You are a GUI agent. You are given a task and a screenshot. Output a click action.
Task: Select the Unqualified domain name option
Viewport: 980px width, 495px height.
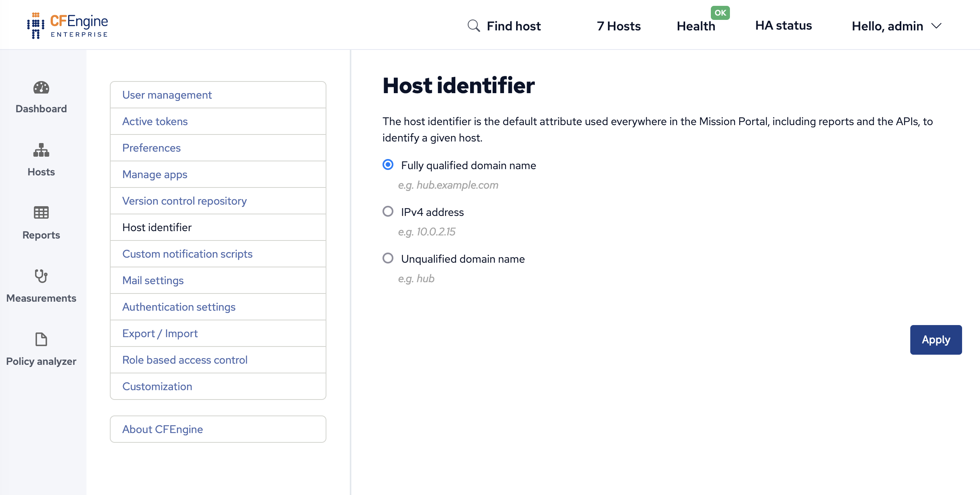(x=388, y=258)
